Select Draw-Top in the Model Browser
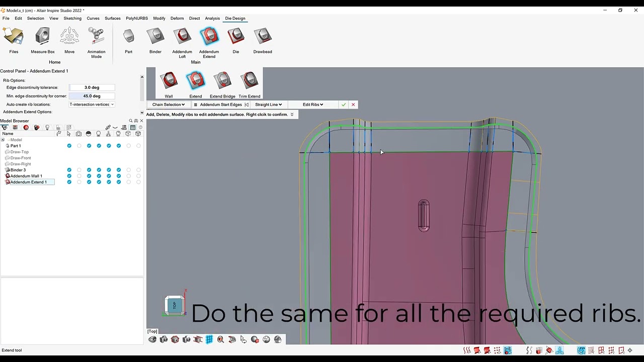The image size is (644, 362). 20,152
